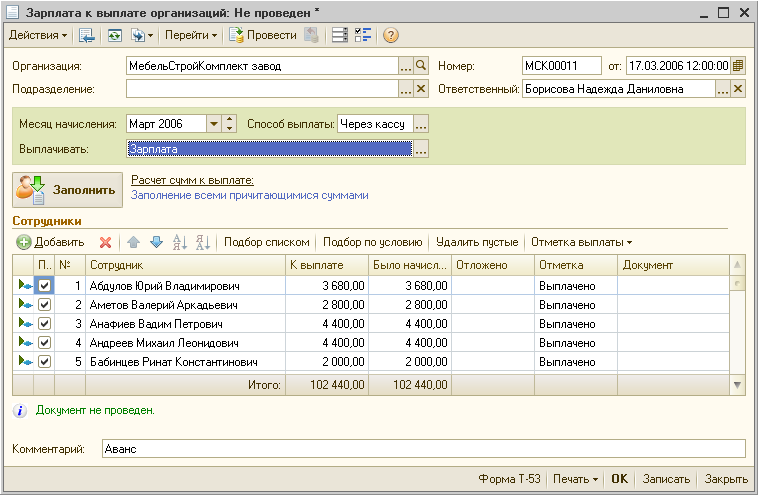
Task: Click the OK button
Action: 619,479
